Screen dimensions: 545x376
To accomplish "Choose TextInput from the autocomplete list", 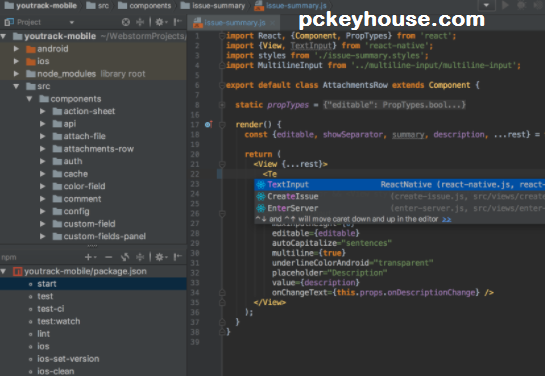I will point(400,185).
